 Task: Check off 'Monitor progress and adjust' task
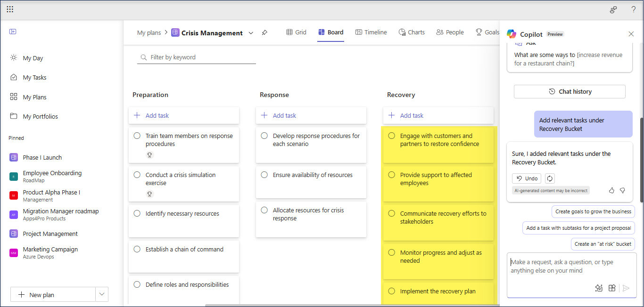[x=392, y=252]
